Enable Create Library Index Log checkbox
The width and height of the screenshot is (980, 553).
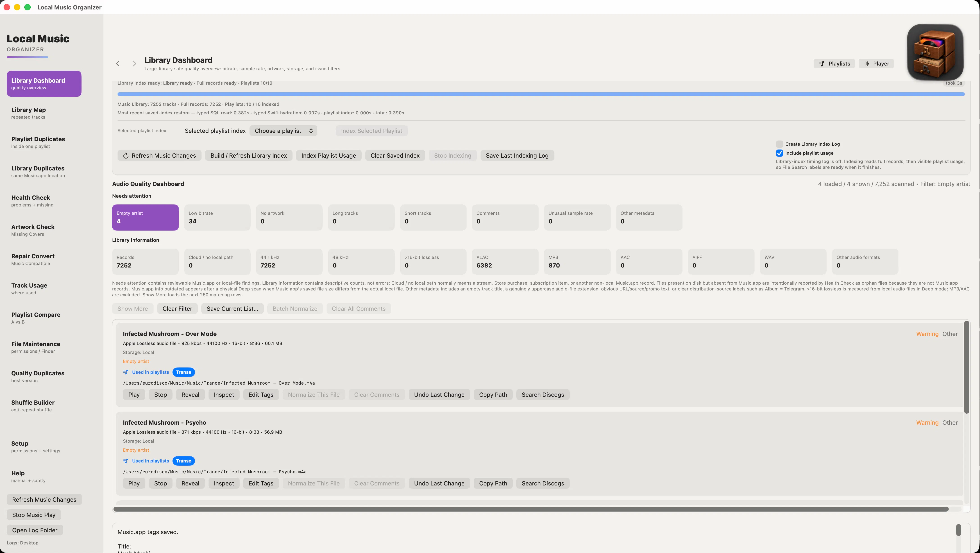[x=780, y=144]
